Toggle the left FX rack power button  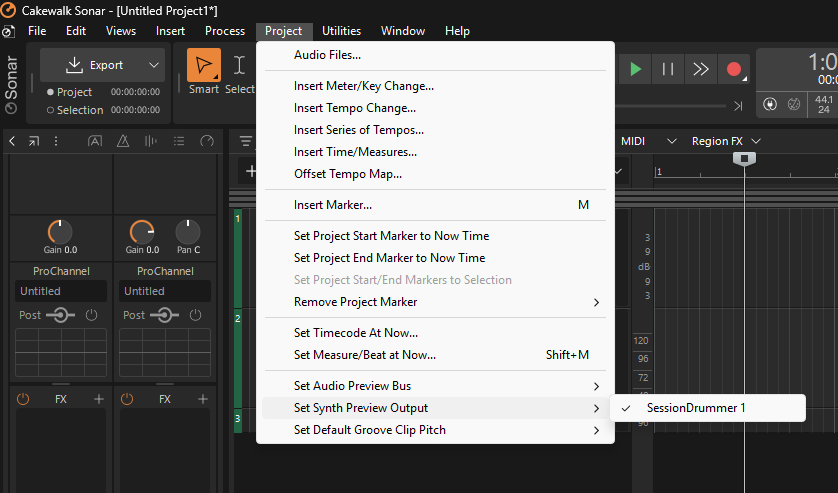[x=23, y=399]
